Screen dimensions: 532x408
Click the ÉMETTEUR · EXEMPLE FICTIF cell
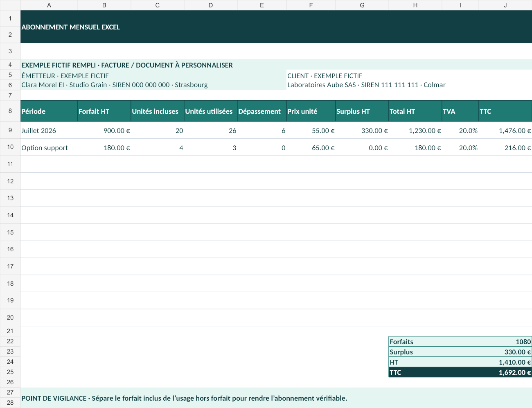pyautogui.click(x=153, y=75)
